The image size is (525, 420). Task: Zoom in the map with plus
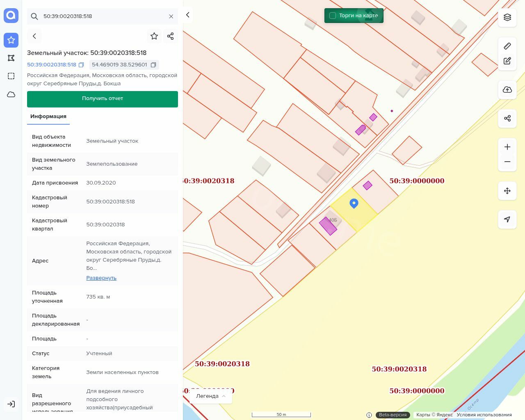click(507, 147)
